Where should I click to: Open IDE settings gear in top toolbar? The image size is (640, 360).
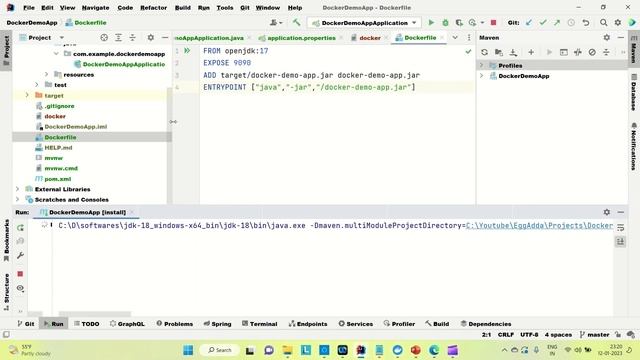(618, 22)
